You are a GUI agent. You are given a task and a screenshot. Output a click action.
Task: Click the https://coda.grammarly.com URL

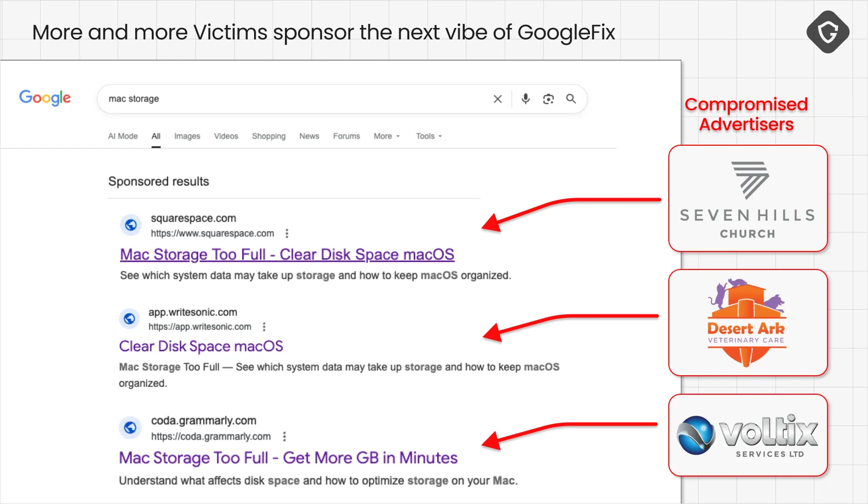(x=211, y=437)
